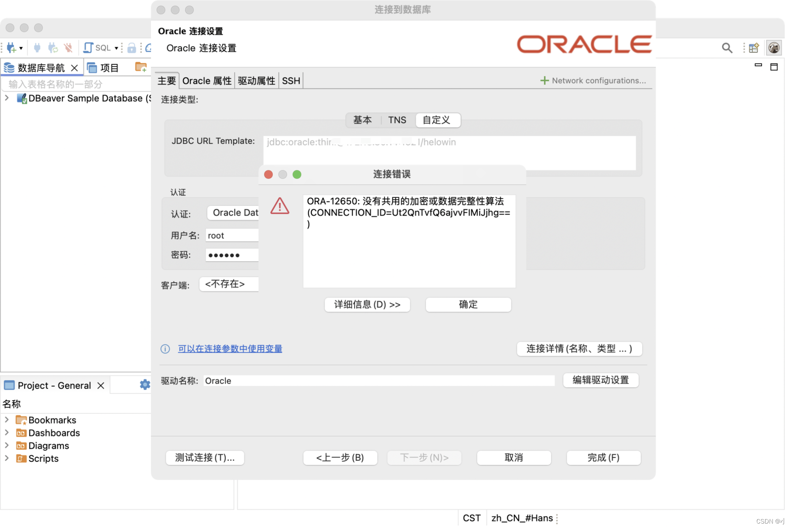
Task: Click the 编辑驱动设置 button
Action: point(601,380)
